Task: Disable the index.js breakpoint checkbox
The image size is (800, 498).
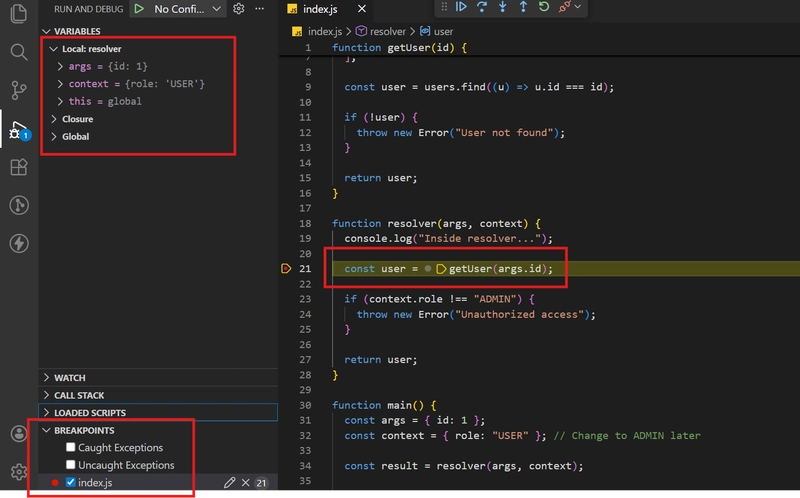Action: coord(70,482)
